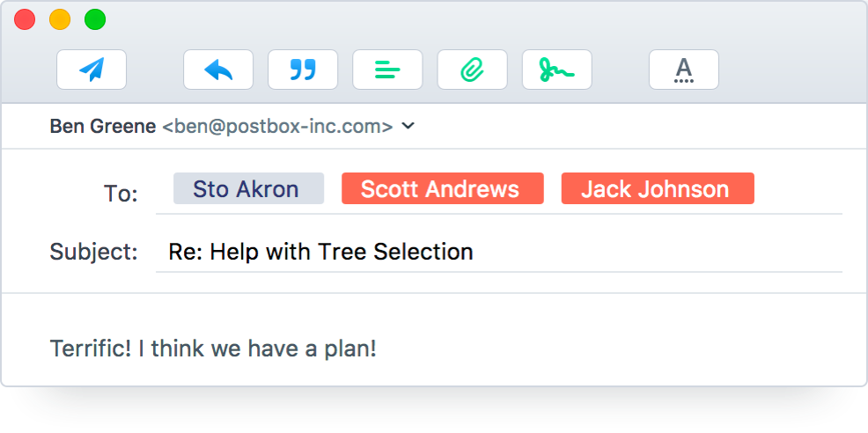
Task: Click into the message body text
Action: 213,348
